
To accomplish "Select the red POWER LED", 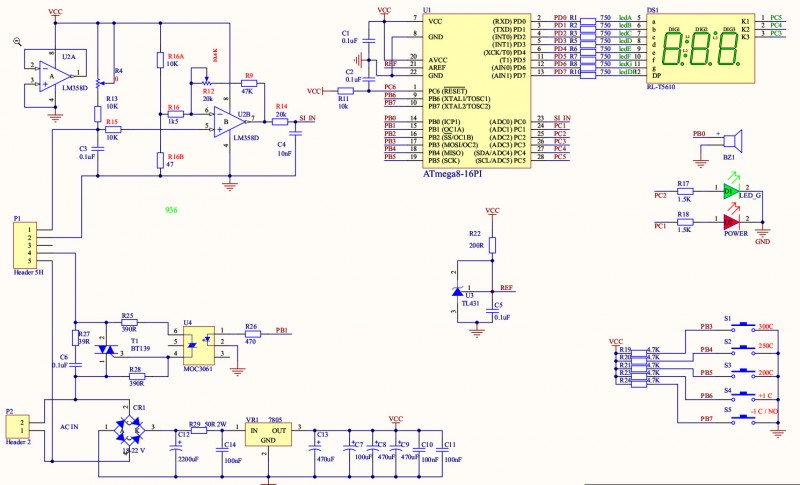I will (x=732, y=220).
